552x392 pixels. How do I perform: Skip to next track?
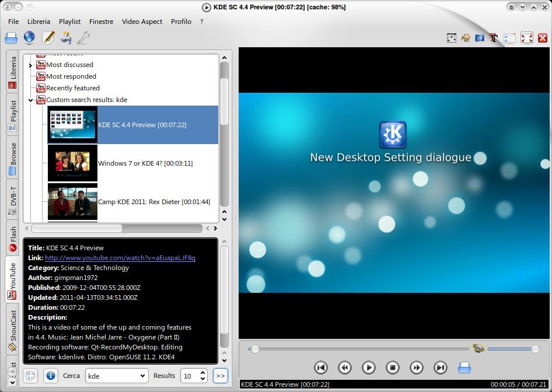point(441,367)
